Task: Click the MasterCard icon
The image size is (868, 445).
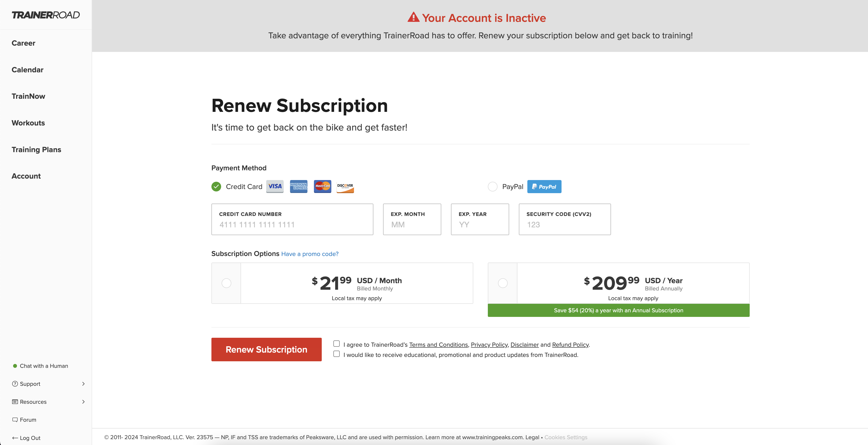Action: pos(322,186)
